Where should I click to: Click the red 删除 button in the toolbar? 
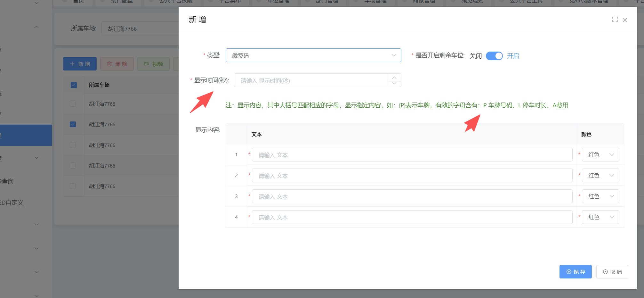[117, 64]
